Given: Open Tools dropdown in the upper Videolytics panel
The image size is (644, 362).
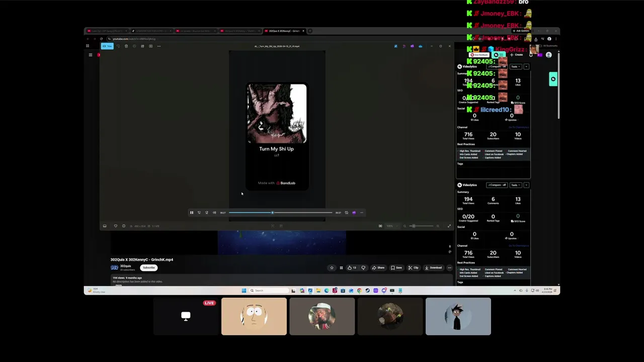Looking at the screenshot, I should [x=515, y=66].
